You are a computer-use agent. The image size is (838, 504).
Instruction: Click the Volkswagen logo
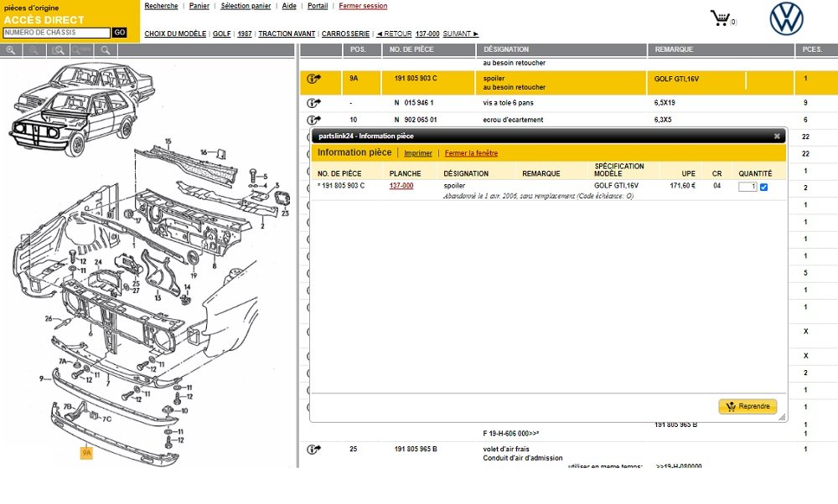tap(786, 18)
